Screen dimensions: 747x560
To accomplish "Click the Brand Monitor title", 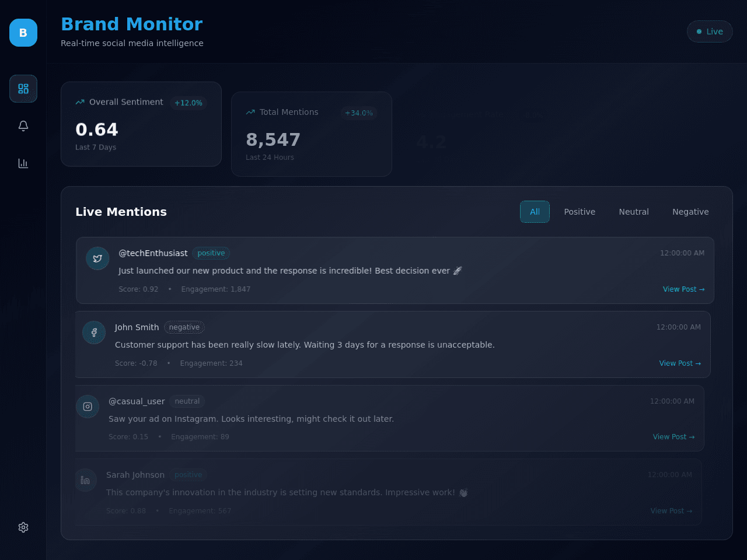I will coord(132,24).
